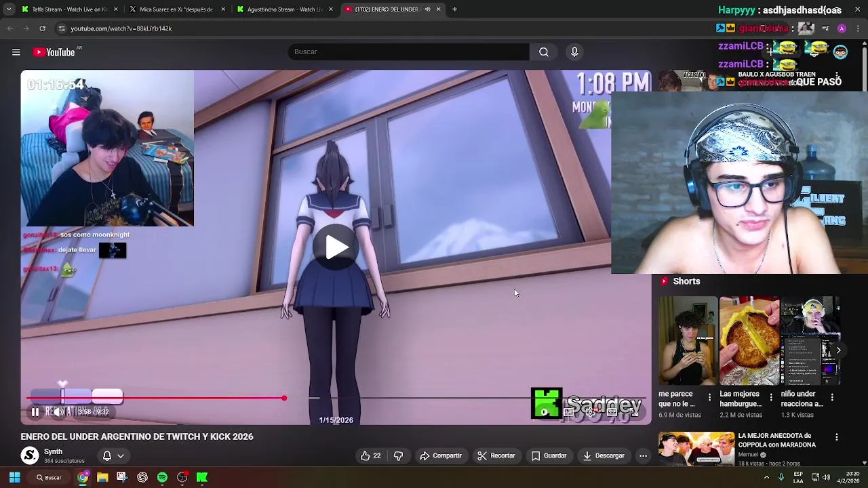Open the tab search dropdown arrow
868x488 pixels.
pos(8,9)
